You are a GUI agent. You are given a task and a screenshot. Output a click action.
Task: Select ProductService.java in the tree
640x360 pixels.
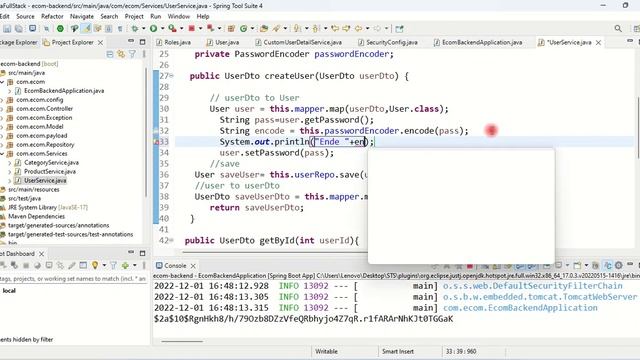coord(45,171)
